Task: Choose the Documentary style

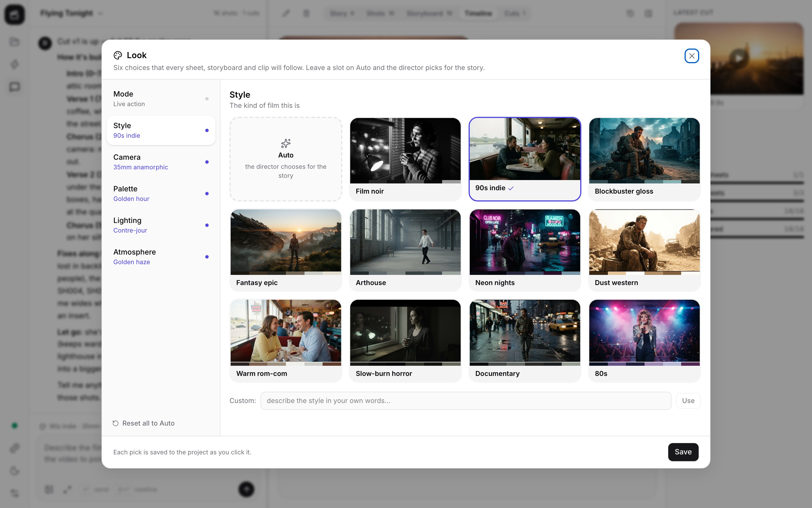Action: [524, 341]
